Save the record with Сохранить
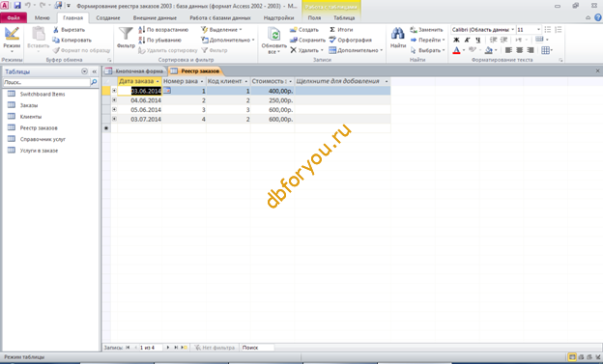 (307, 40)
